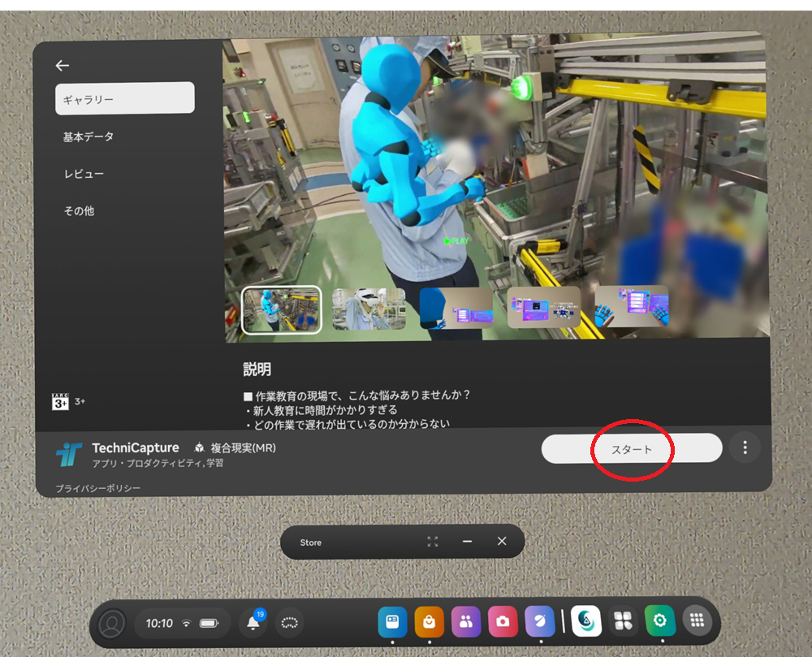Select the ギャラリー tab

[125, 98]
